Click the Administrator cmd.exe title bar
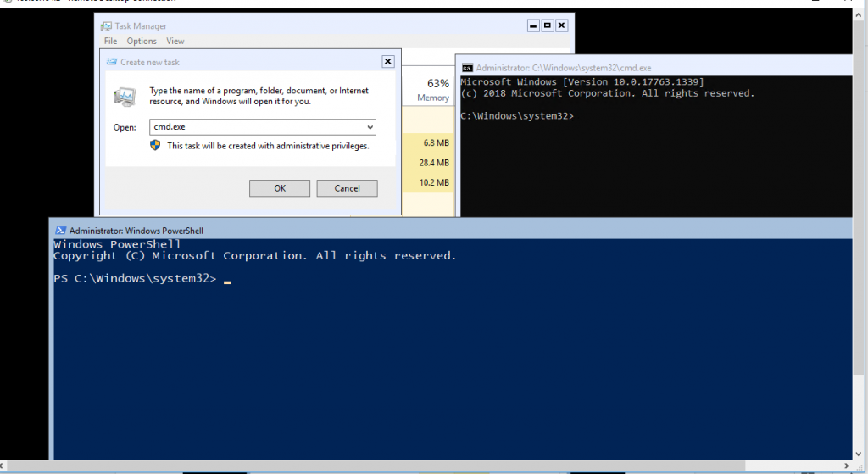 point(656,68)
